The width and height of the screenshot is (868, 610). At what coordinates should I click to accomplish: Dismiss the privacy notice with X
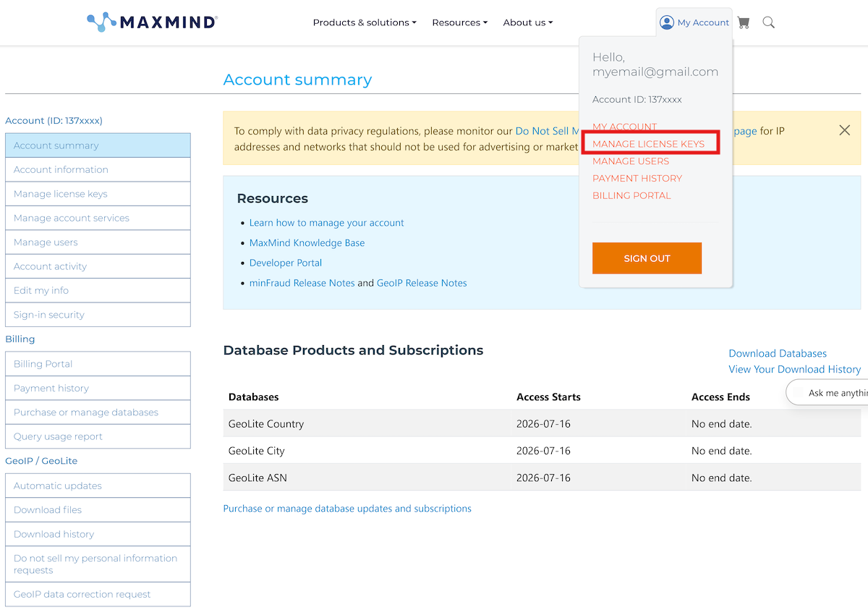point(844,130)
